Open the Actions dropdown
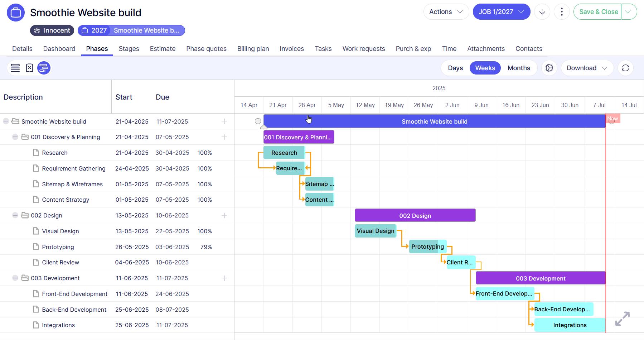The width and height of the screenshot is (644, 340). click(446, 12)
